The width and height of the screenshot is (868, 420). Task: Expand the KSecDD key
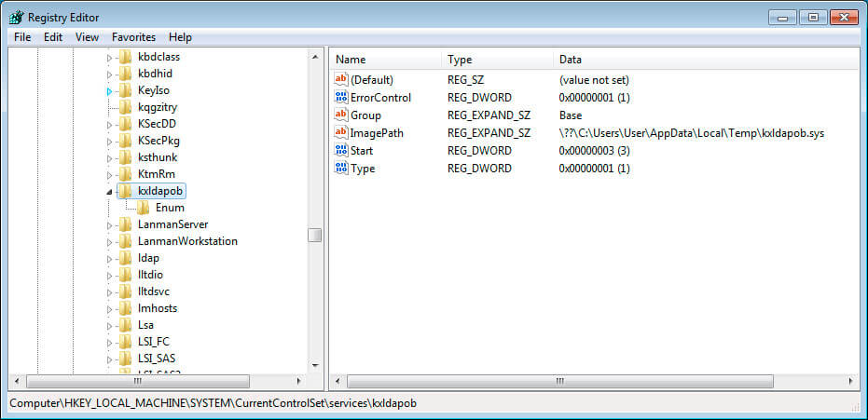point(109,125)
